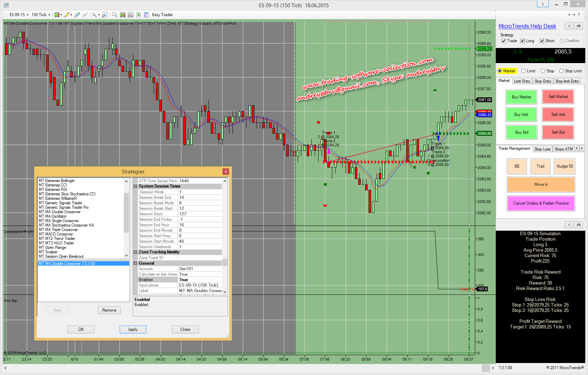Select the Stop Limit order radio button
Image resolution: width=588 pixels, height=375 pixels.
click(561, 71)
